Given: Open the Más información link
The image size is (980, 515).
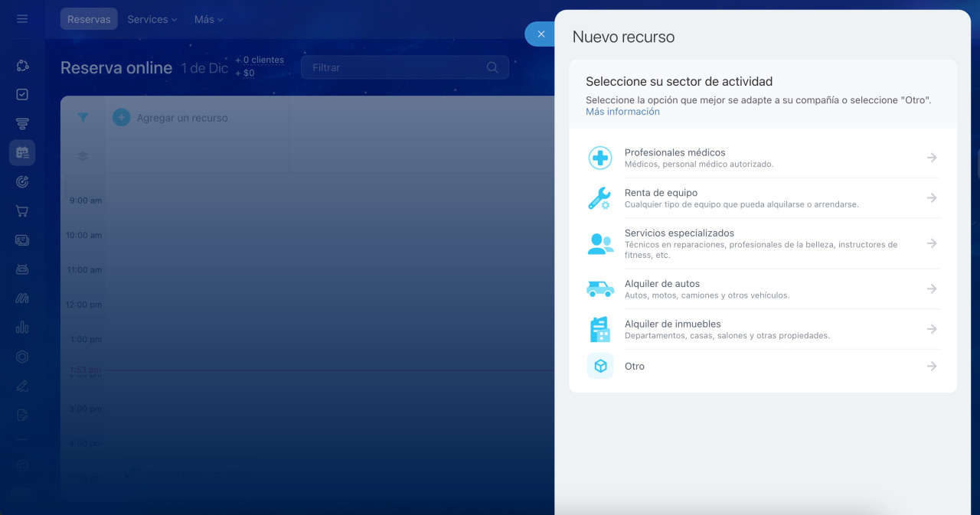Looking at the screenshot, I should pos(622,112).
